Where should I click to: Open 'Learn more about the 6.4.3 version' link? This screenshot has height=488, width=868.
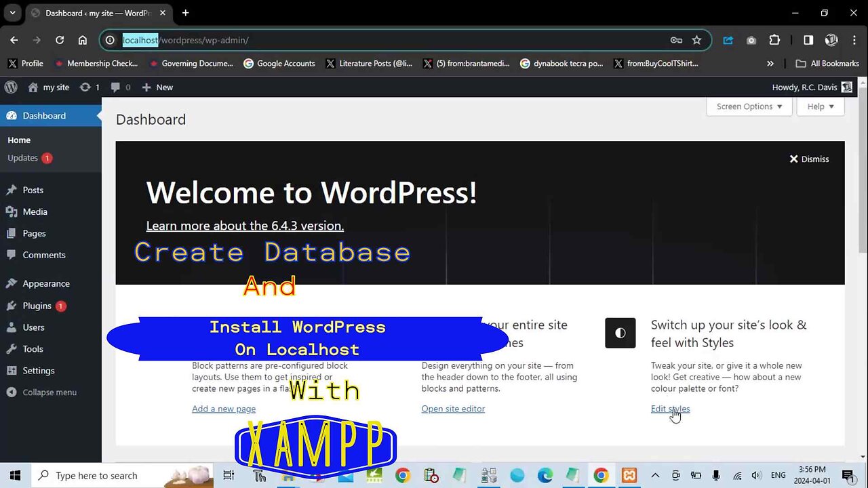tap(245, 226)
